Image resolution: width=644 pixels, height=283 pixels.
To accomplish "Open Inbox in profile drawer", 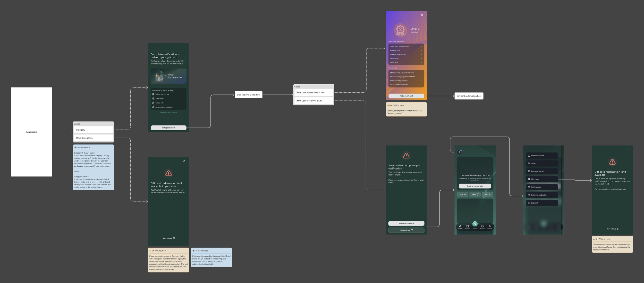I will (542, 164).
